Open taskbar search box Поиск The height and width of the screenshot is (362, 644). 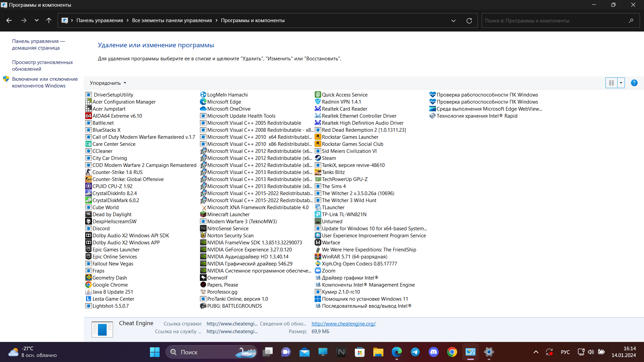coord(211,352)
